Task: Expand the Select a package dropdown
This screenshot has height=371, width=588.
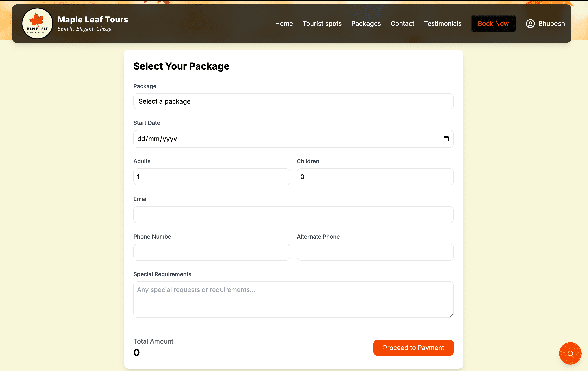Action: point(293,101)
